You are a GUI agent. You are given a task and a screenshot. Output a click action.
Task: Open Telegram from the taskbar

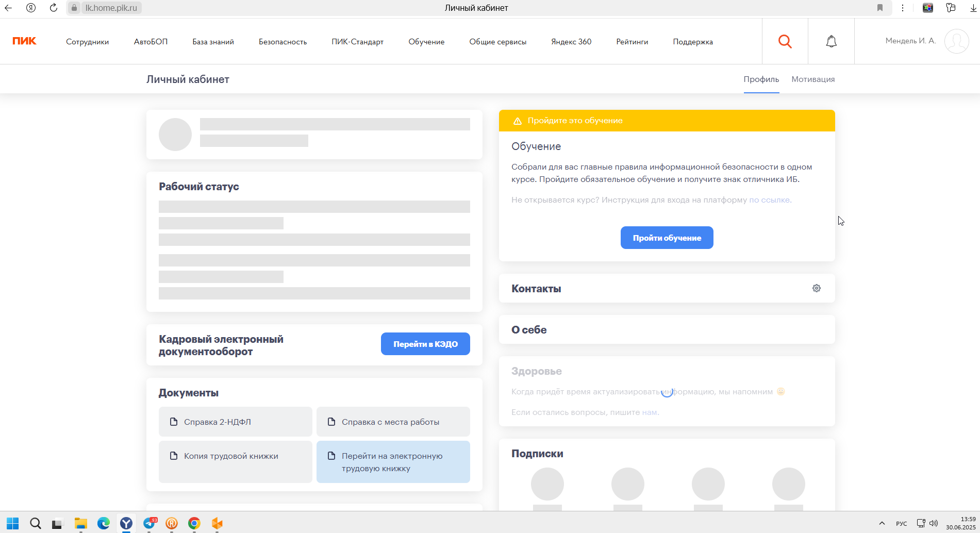[150, 523]
